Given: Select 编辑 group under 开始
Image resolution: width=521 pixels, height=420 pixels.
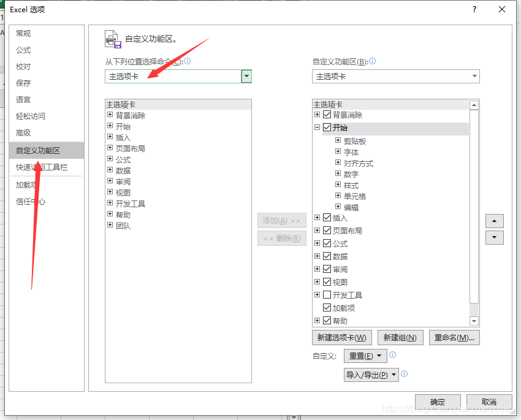Looking at the screenshot, I should click(351, 208).
